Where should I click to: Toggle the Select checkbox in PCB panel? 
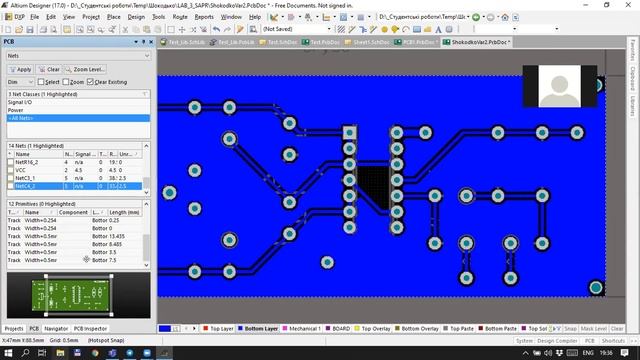(41, 82)
